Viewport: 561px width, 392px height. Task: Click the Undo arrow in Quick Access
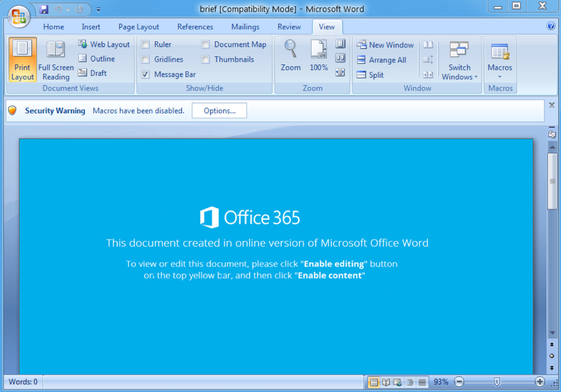tap(58, 10)
